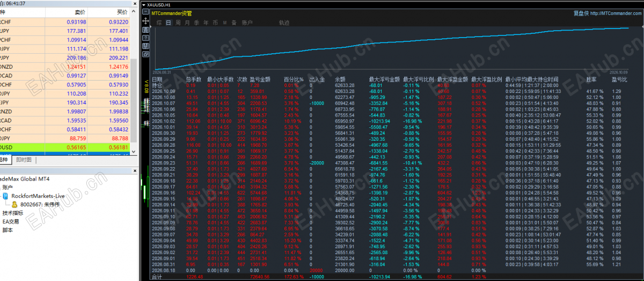
Task: Click the 2026.10.09 end date on the equity chart
Action: pos(619,71)
